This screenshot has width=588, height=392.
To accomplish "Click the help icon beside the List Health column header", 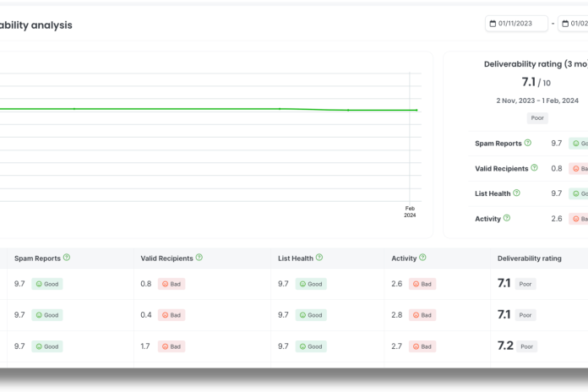I will click(319, 258).
